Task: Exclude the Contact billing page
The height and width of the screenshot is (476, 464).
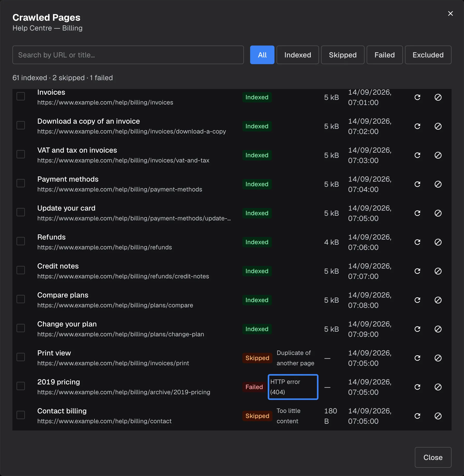Action: pyautogui.click(x=438, y=416)
